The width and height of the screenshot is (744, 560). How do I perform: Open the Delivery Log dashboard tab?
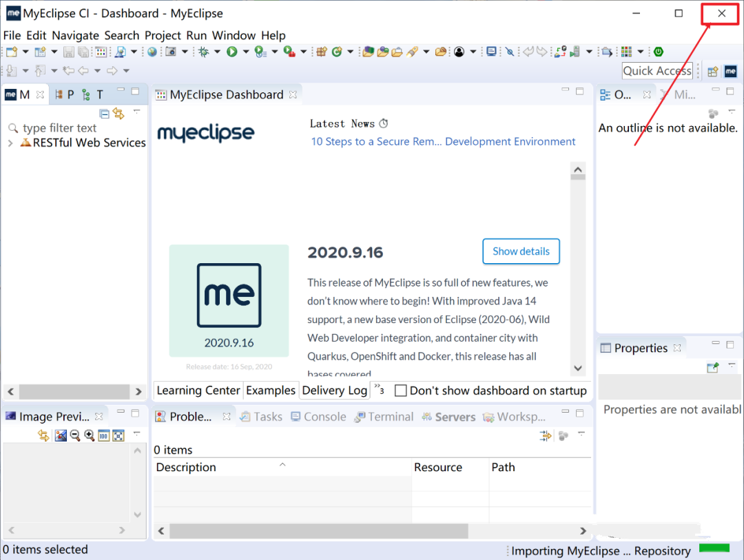335,390
